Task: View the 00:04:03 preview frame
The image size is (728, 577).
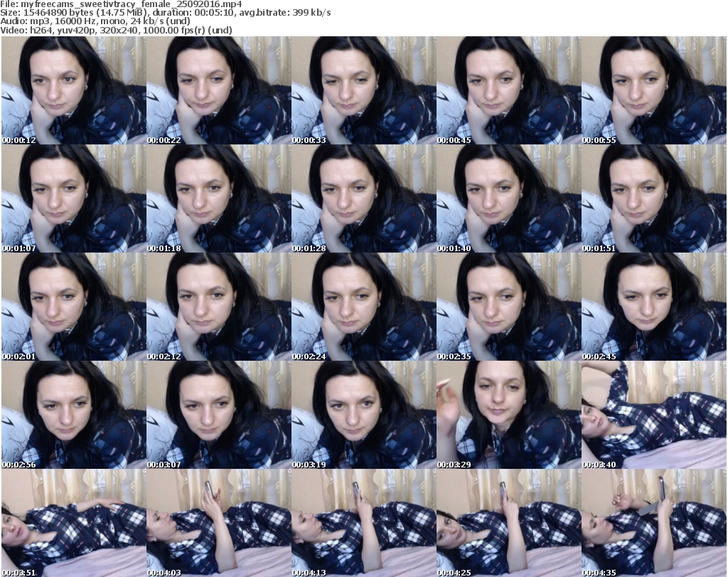Action: point(219,523)
